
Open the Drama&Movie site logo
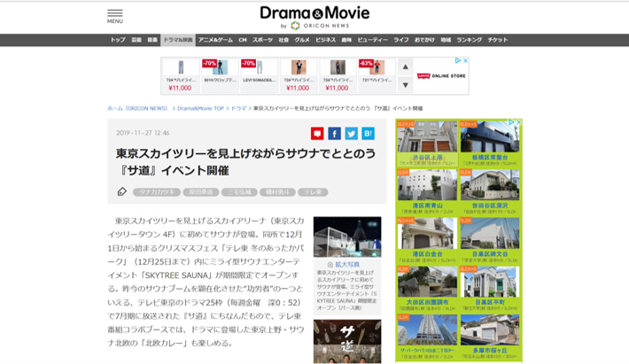click(314, 18)
